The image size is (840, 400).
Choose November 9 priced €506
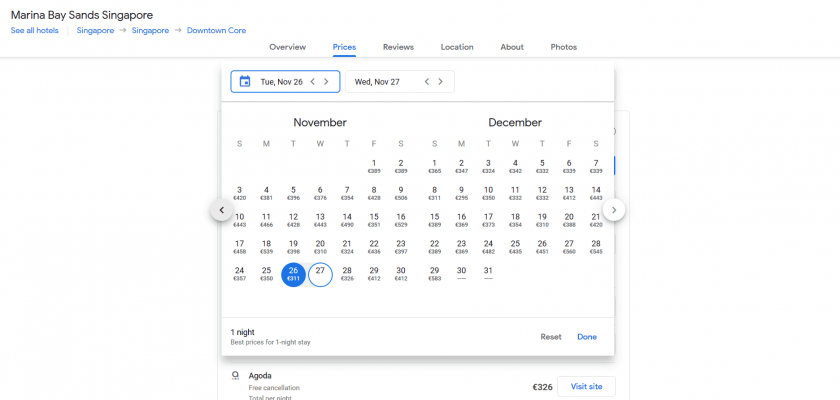[401, 193]
